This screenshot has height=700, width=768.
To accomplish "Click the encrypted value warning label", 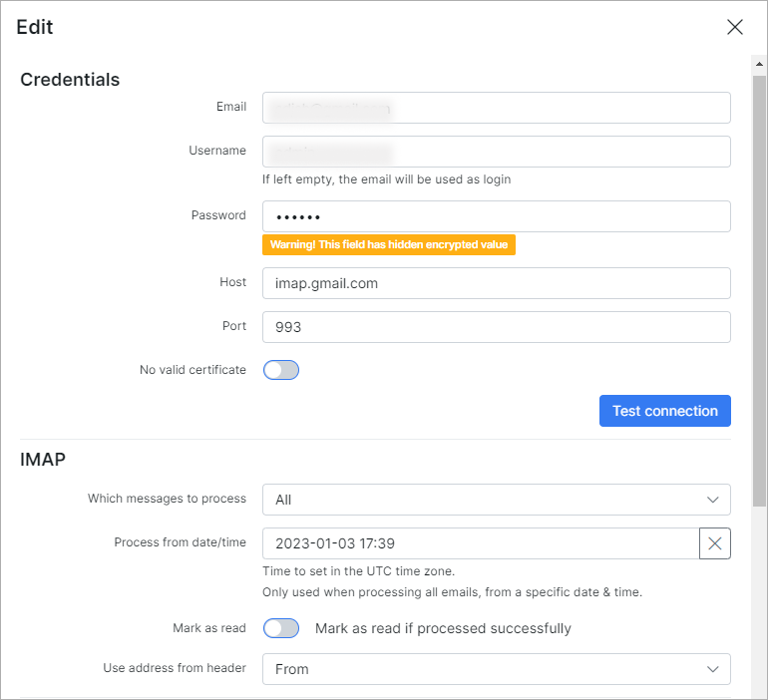I will [x=389, y=244].
